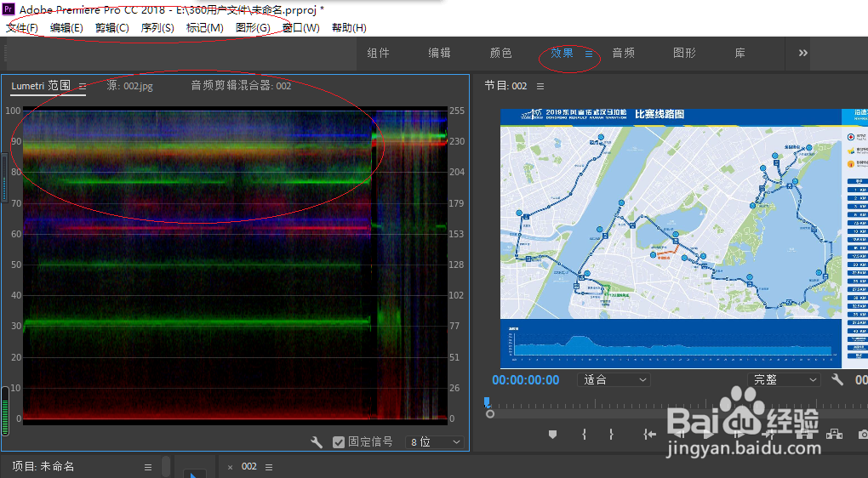Open 音频剪辑混合器: 002 tab
This screenshot has height=478, width=868.
coord(241,86)
